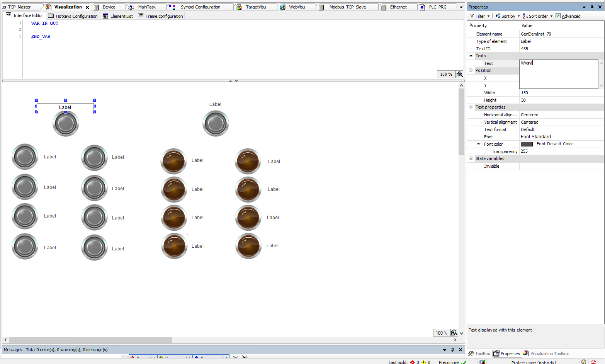Click the 100 % zoom button in the interface editor
605x364 pixels.
pyautogui.click(x=446, y=74)
